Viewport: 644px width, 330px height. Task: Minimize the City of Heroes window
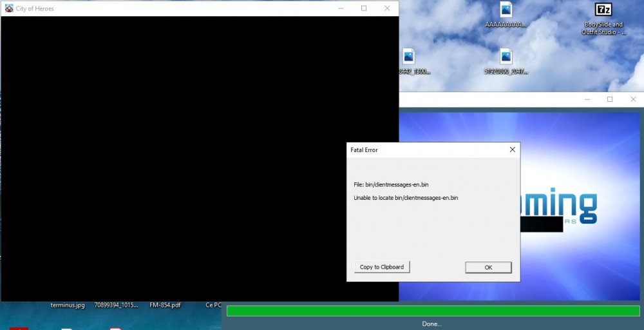341,8
